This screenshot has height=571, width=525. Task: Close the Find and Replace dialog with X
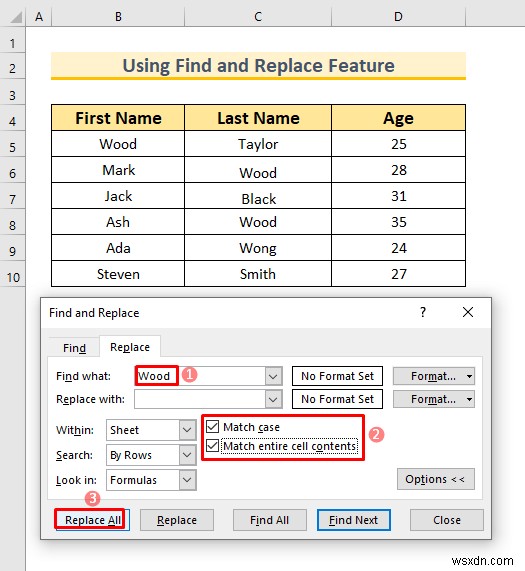pyautogui.click(x=467, y=312)
